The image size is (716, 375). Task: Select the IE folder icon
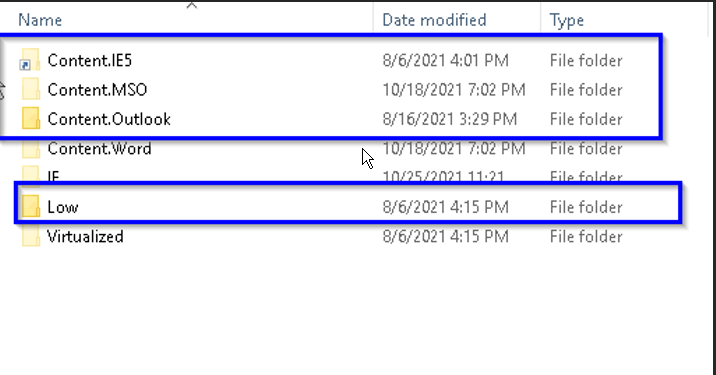click(31, 174)
